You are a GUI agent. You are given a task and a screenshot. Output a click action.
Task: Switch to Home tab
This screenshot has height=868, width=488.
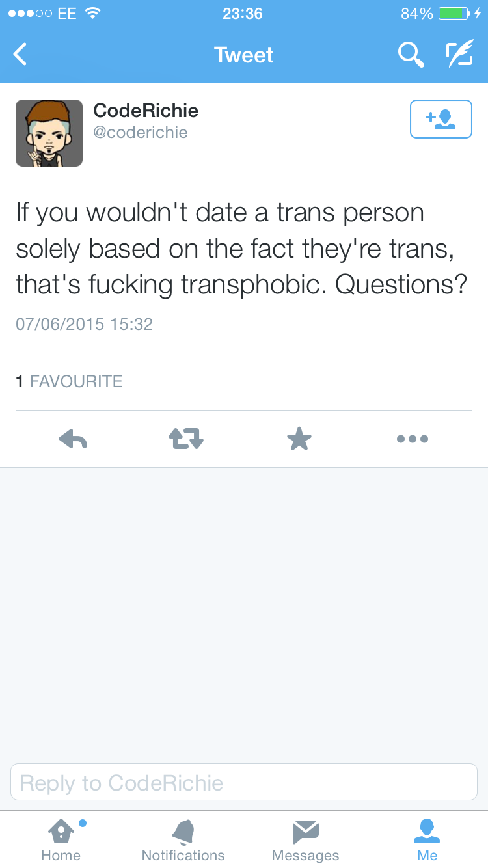(x=61, y=839)
